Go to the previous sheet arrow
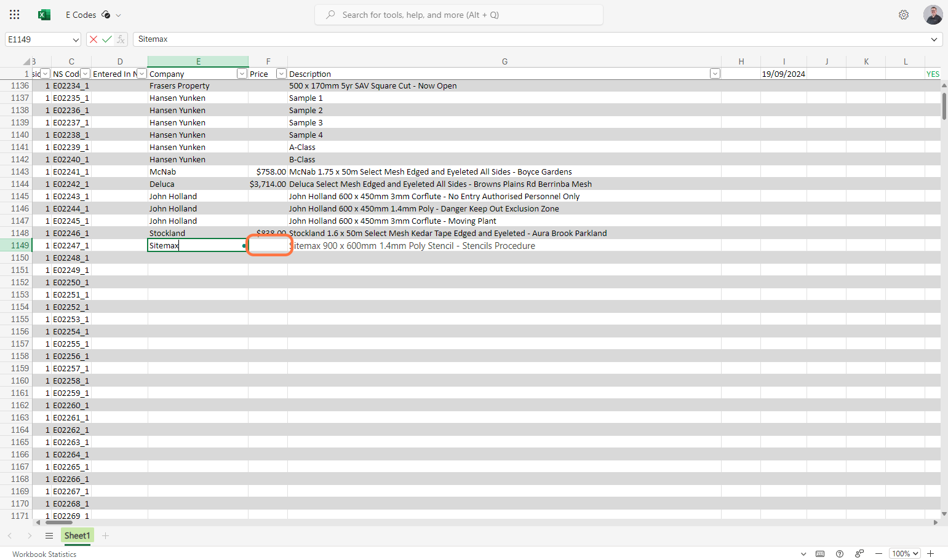Viewport: 948px width, 560px height. point(10,536)
